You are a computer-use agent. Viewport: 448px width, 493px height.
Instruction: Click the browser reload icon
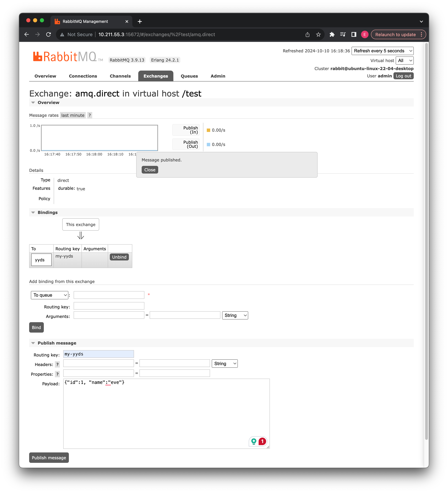tap(48, 34)
